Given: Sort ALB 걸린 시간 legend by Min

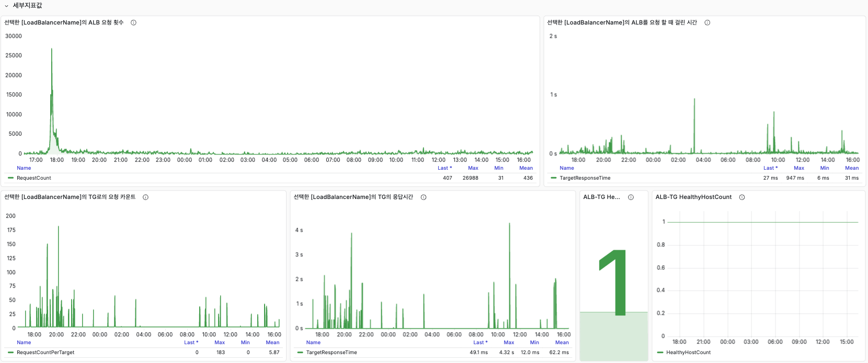Looking at the screenshot, I should click(x=824, y=168).
